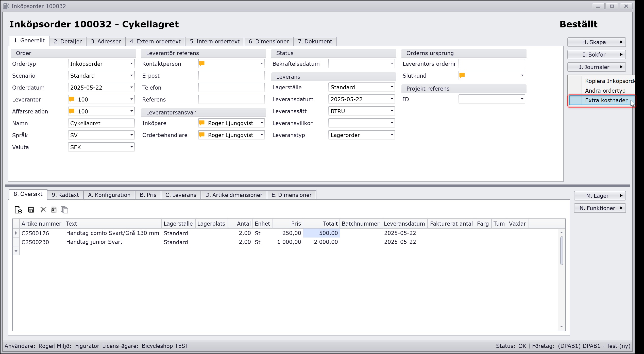Click the Leverantörs ordernr input field

[x=492, y=63]
